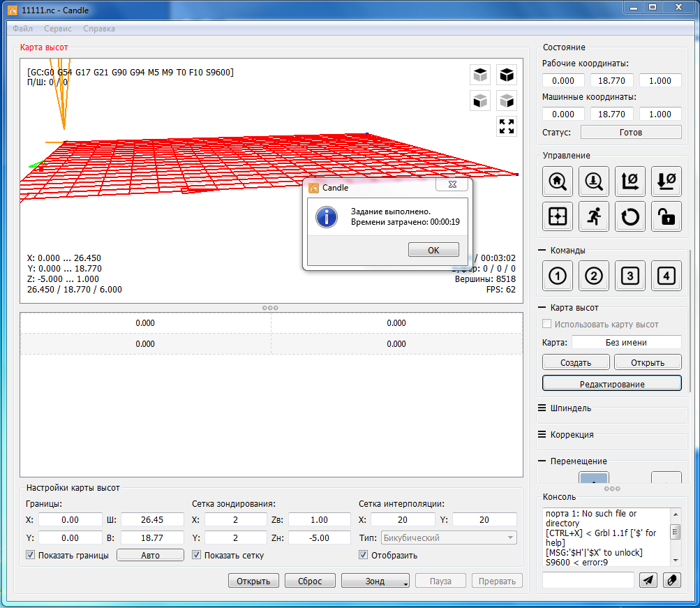Close the Candle dialog with its X
The image size is (700, 608).
tap(452, 184)
